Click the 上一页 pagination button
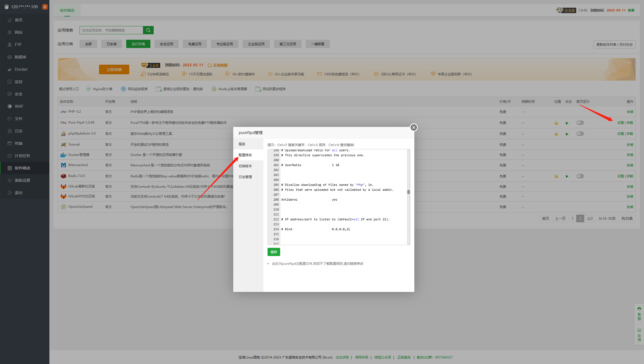This screenshot has height=364, width=644. coord(560,218)
